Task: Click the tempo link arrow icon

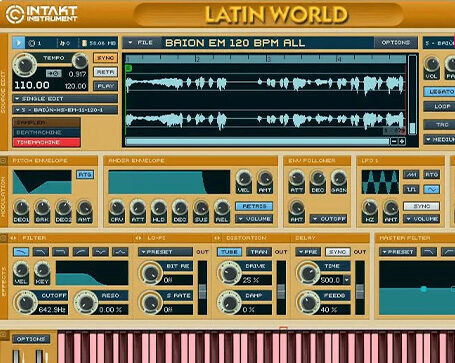Action: 54,74
